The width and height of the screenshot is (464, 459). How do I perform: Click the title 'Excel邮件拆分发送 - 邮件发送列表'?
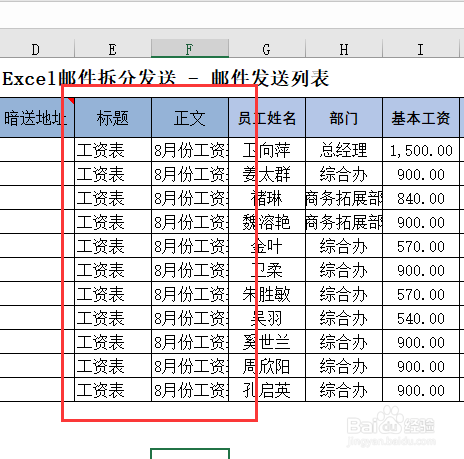point(166,79)
